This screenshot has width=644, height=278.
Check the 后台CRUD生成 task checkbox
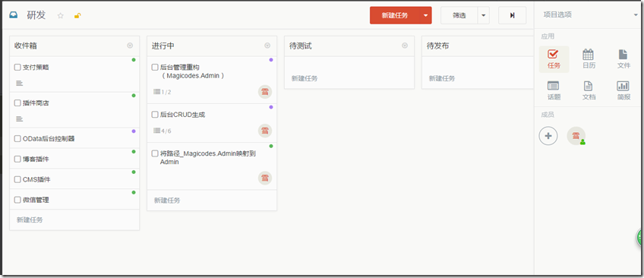tap(155, 115)
